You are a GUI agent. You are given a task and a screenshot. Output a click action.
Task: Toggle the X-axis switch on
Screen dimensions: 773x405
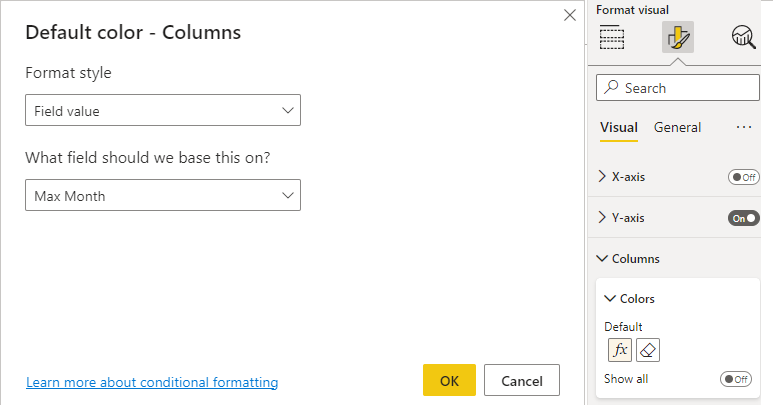click(x=744, y=177)
